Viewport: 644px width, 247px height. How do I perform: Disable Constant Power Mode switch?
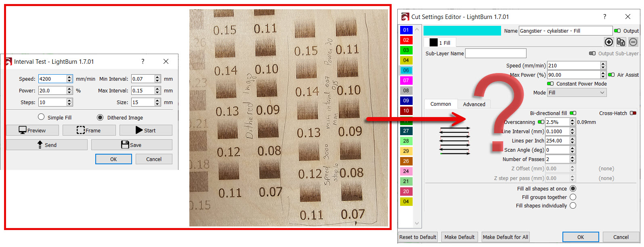[x=550, y=84]
